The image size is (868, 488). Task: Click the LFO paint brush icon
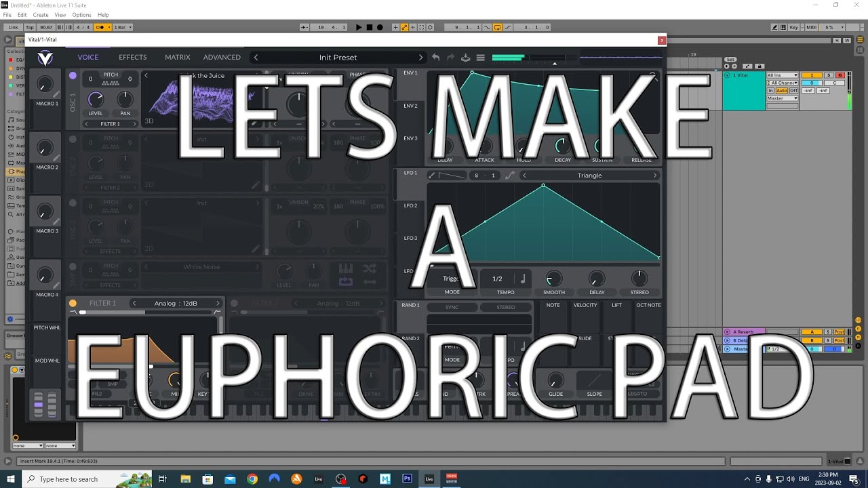click(x=431, y=176)
